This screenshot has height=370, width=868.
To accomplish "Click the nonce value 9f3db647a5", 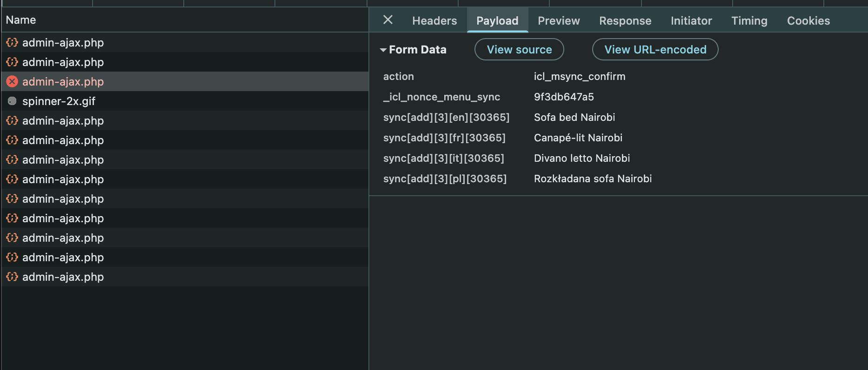I will point(563,97).
